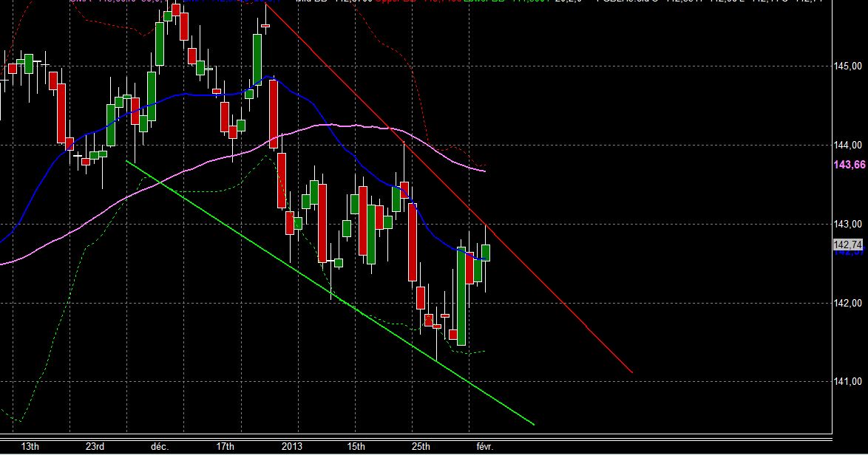Click the 143,00 price axis label

click(x=847, y=224)
